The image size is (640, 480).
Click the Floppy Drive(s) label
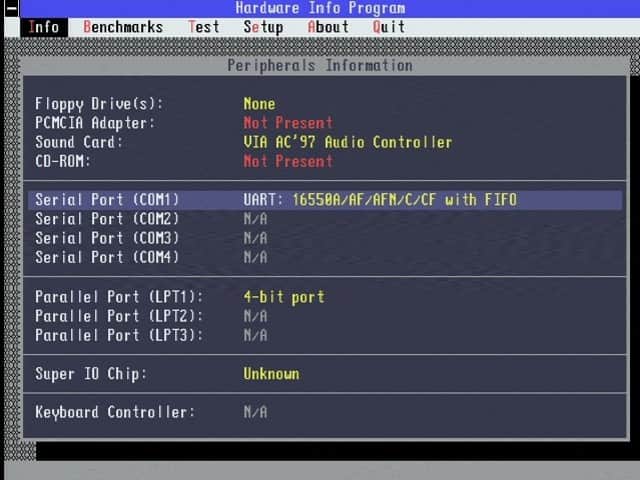(99, 104)
